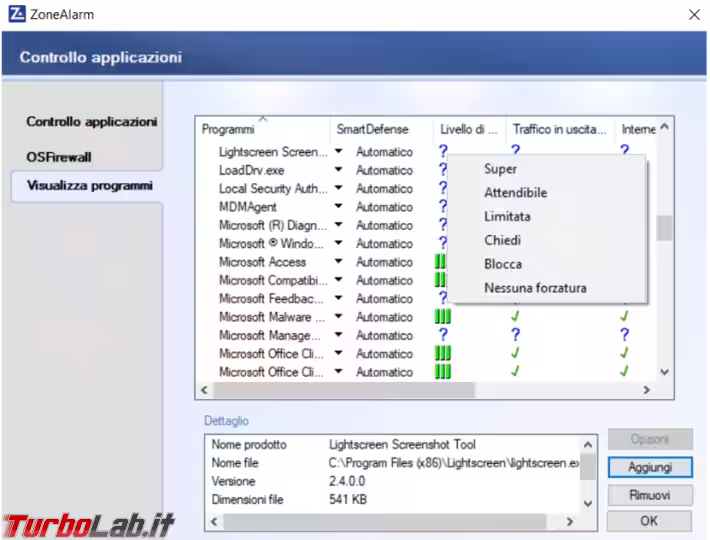The width and height of the screenshot is (710, 540).
Task: Click the Rimuovi button
Action: click(x=650, y=495)
